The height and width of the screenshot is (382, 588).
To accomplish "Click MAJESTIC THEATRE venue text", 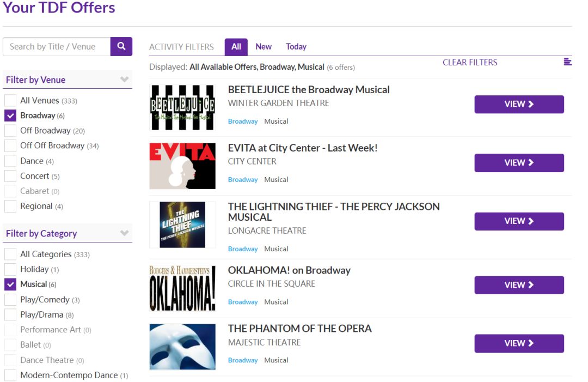I will click(265, 342).
